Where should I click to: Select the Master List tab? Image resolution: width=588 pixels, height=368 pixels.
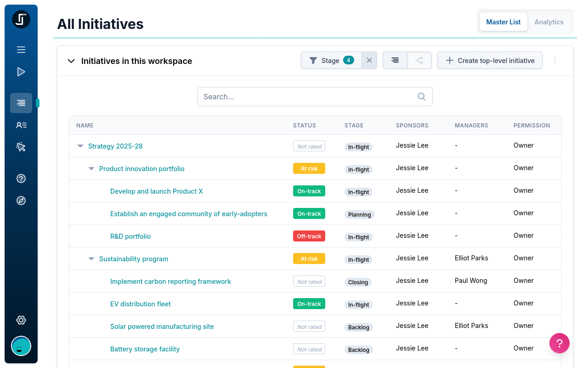click(503, 22)
